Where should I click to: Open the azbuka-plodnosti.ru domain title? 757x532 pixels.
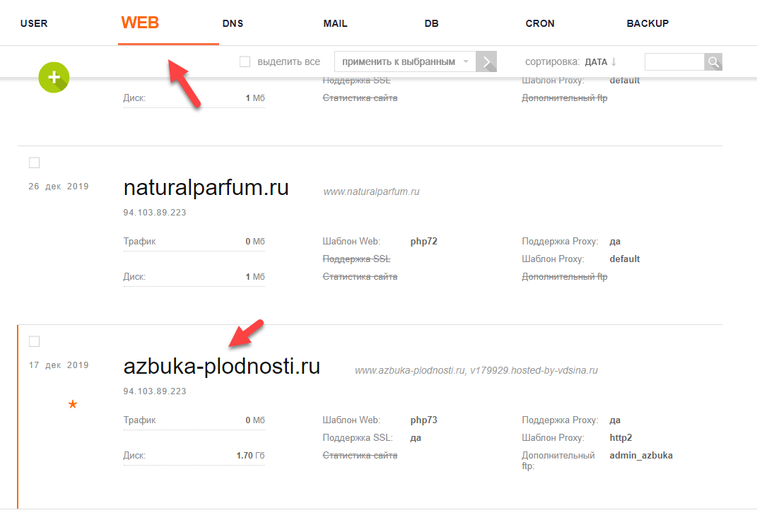[x=222, y=366]
